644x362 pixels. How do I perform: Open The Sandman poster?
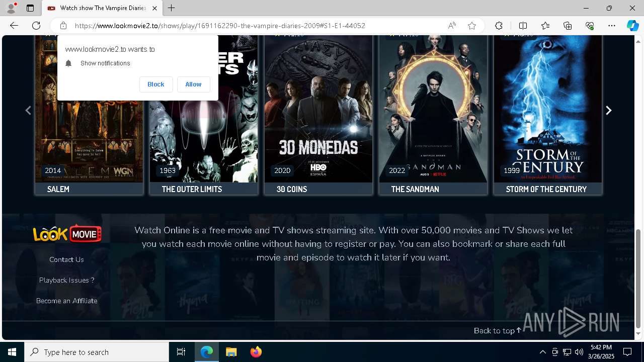433,109
